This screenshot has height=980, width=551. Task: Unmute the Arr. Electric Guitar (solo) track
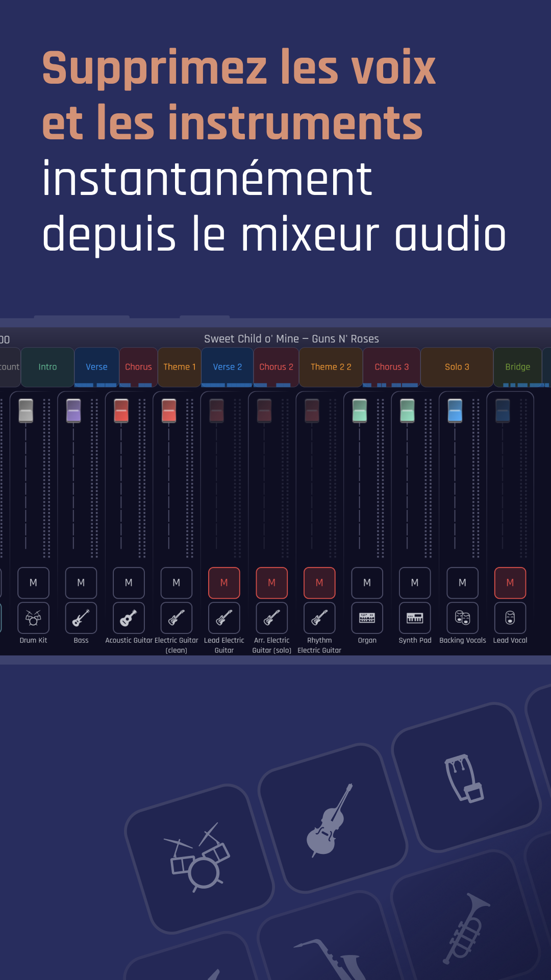click(272, 583)
